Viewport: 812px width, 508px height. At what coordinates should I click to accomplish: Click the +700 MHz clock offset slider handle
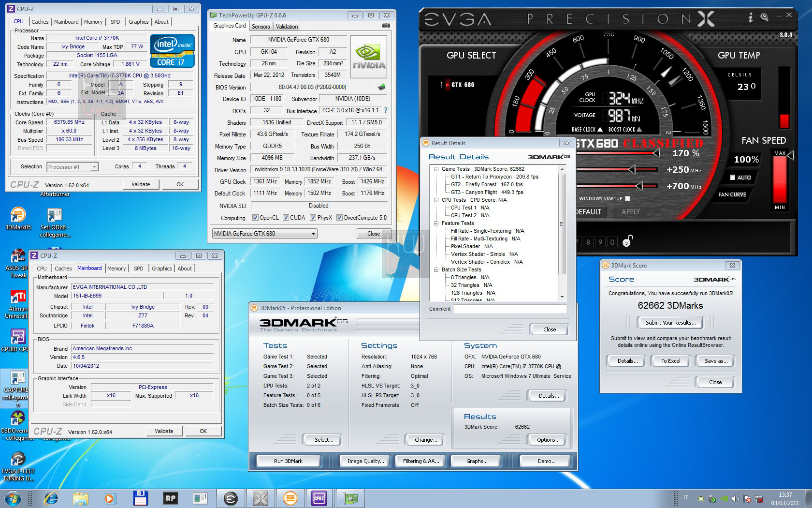point(638,186)
